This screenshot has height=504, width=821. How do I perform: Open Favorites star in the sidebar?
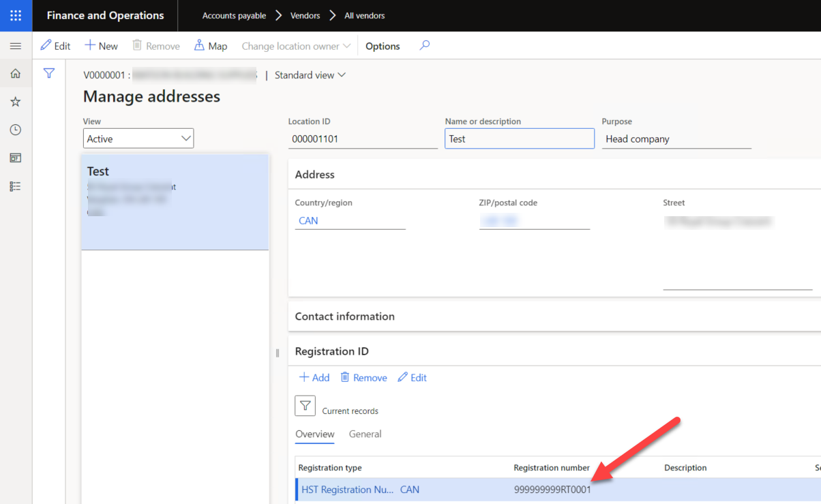point(16,102)
